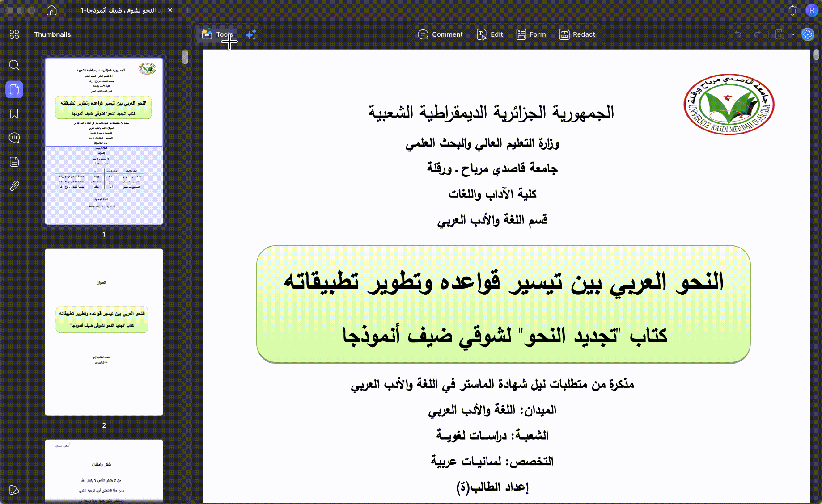
Task: Click the Thumbnails panel heading
Action: [x=52, y=34]
